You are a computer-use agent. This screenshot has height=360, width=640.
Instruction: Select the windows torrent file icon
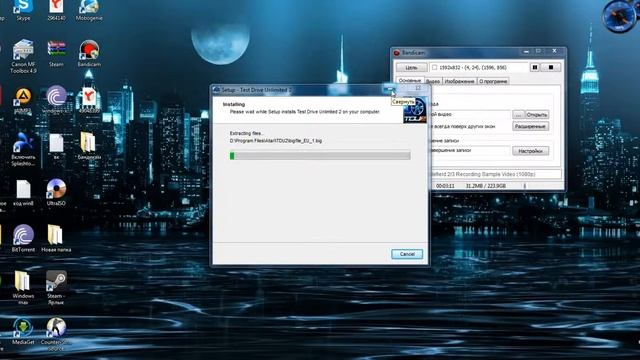pos(56,100)
